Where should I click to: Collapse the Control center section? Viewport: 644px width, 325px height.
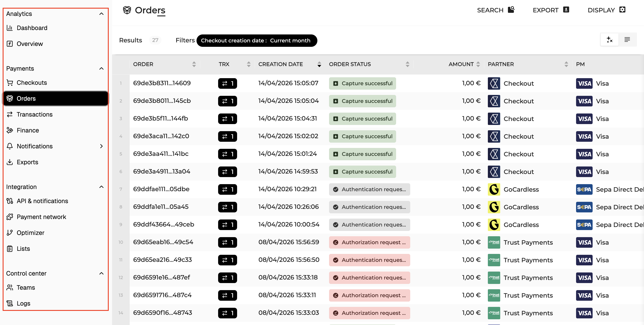(101, 273)
